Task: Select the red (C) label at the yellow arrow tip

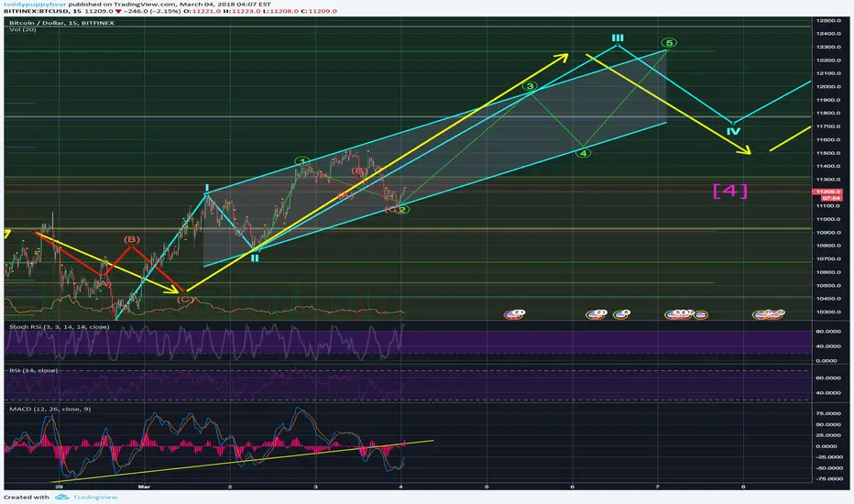Action: [185, 299]
